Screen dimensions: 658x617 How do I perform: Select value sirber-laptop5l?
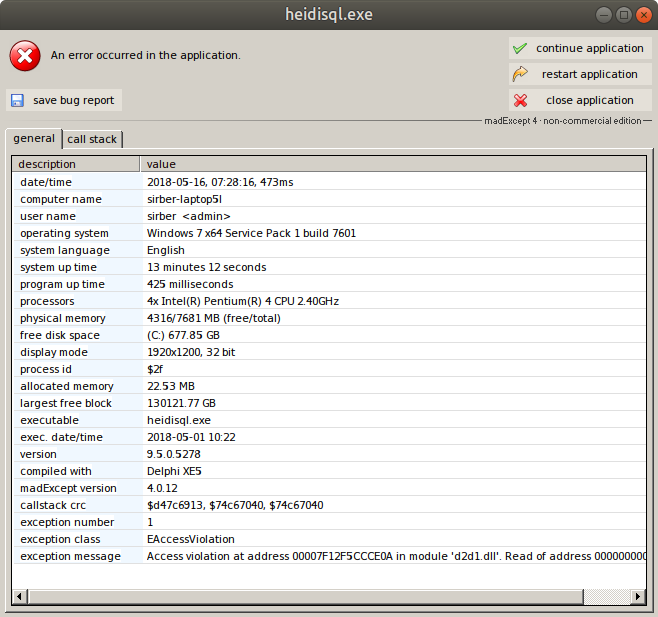(x=184, y=199)
